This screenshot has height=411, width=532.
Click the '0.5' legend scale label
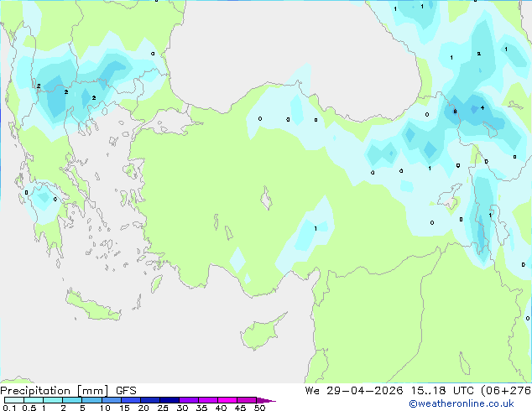(x=29, y=408)
